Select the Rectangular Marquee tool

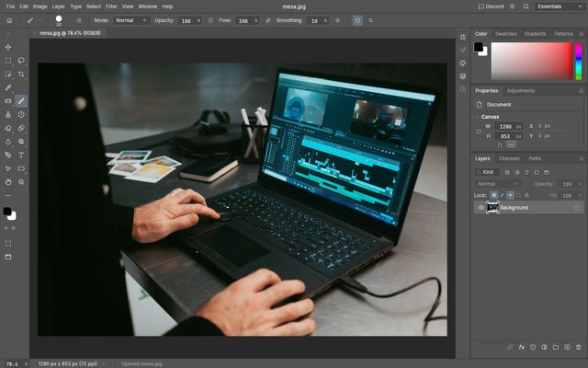pos(8,61)
